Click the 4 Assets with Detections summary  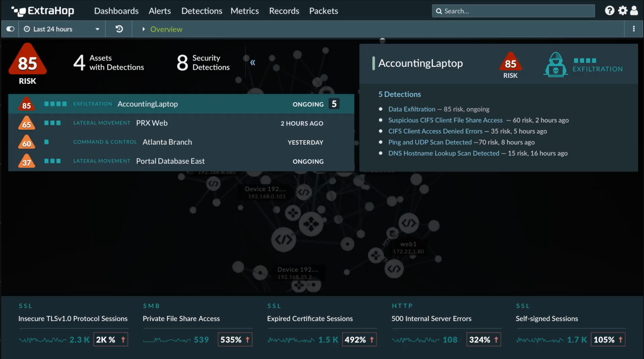click(x=109, y=63)
